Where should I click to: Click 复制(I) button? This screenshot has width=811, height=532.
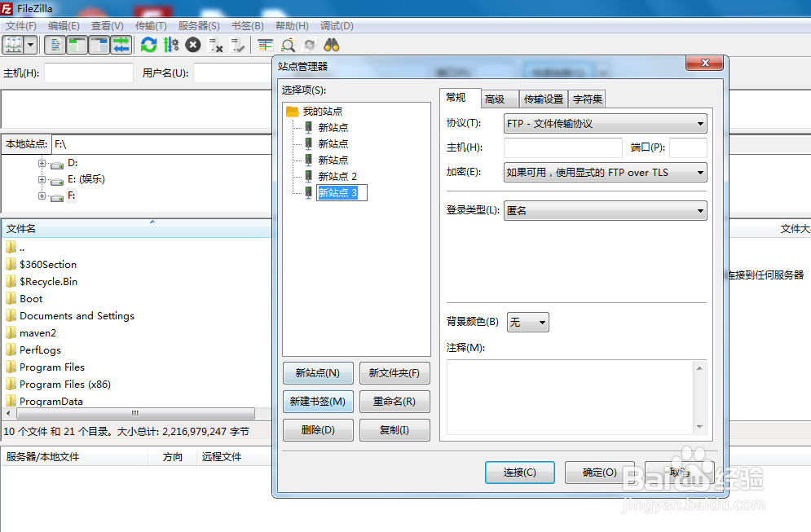[394, 429]
